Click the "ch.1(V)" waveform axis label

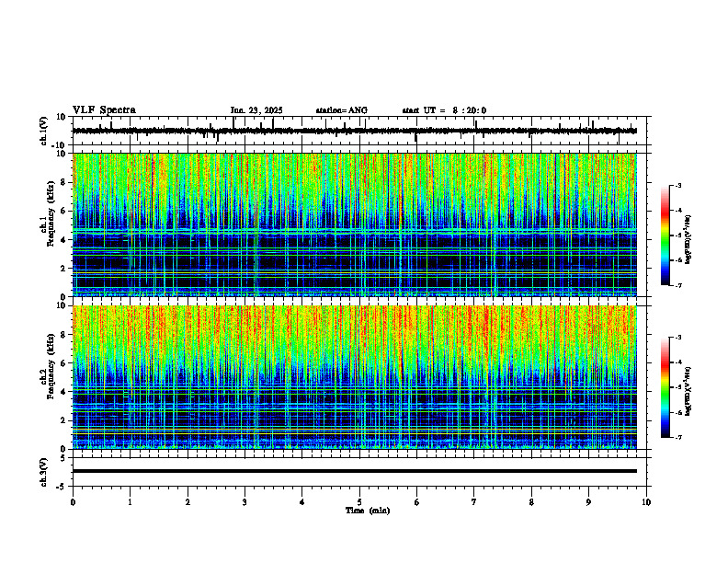43,131
